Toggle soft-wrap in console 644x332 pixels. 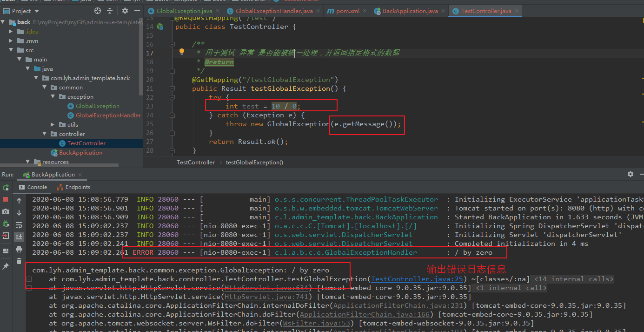19,225
